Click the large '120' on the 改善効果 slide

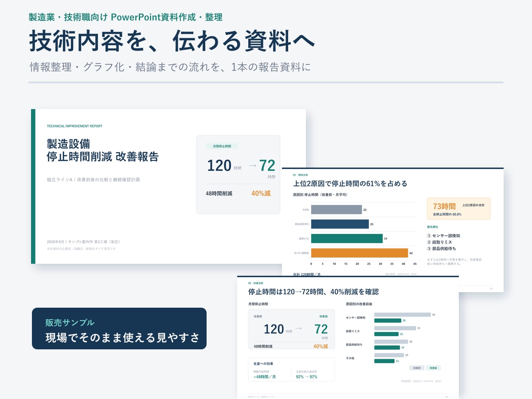coord(274,329)
